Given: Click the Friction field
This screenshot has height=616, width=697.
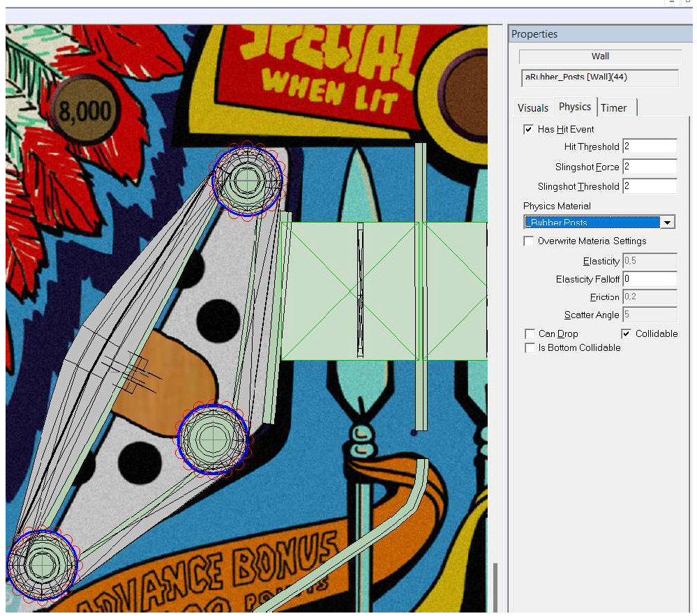Looking at the screenshot, I should tap(650, 296).
